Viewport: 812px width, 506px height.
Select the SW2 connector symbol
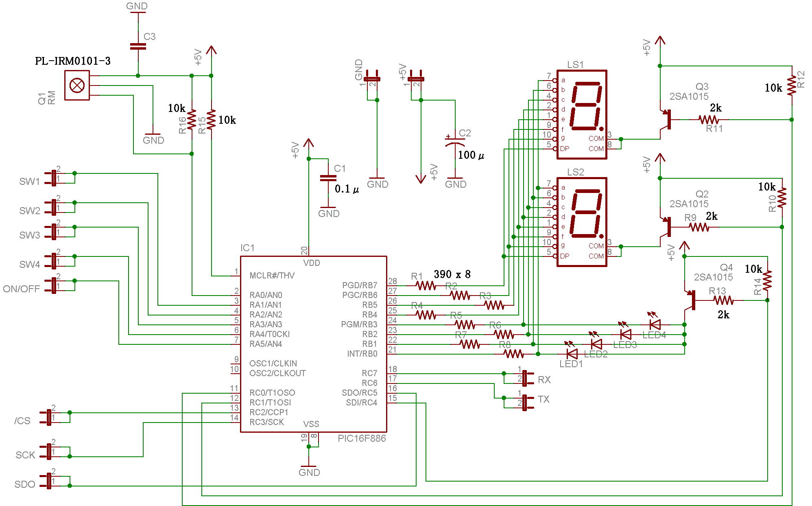tap(54, 207)
